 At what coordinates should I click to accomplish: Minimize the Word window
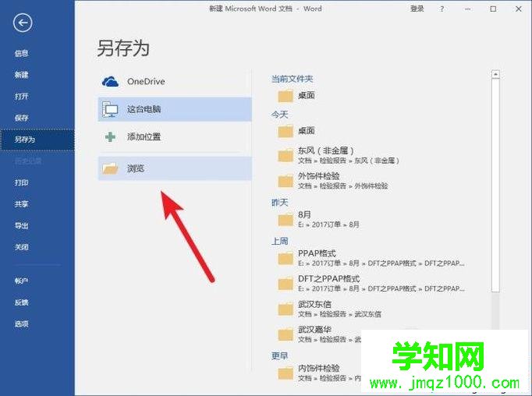pos(467,9)
